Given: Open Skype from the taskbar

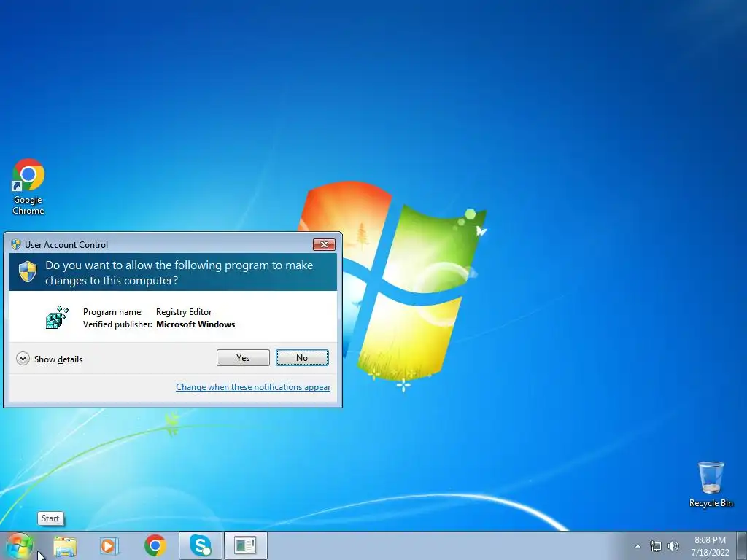Looking at the screenshot, I should tap(200, 545).
